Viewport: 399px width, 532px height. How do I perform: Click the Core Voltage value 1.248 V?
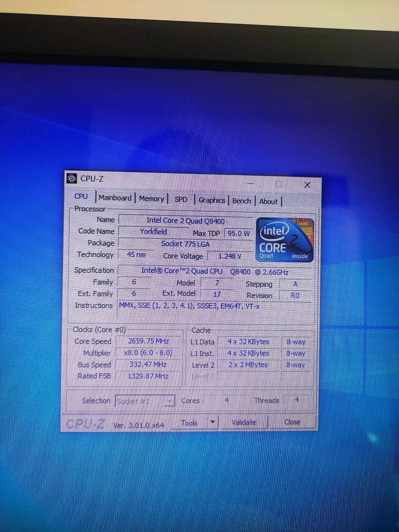(x=230, y=256)
